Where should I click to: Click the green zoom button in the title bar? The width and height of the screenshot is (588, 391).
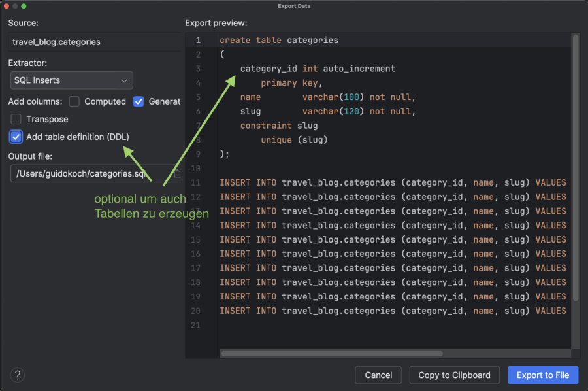[x=24, y=6]
